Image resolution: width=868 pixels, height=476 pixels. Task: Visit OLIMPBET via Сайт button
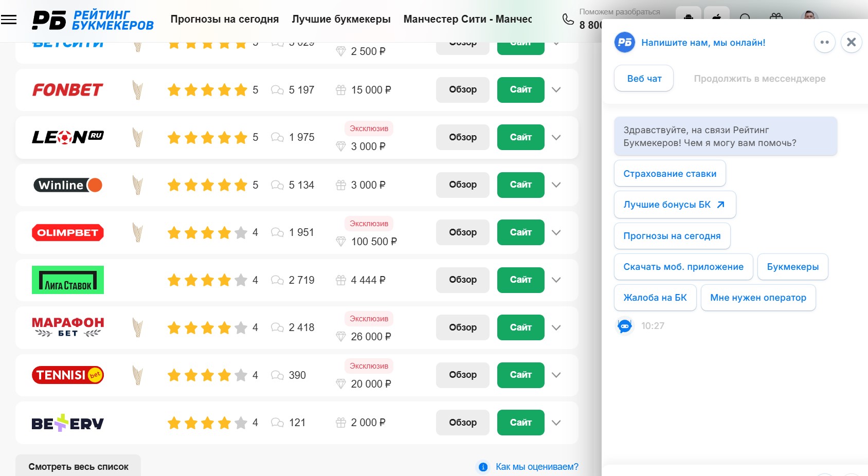[521, 232]
